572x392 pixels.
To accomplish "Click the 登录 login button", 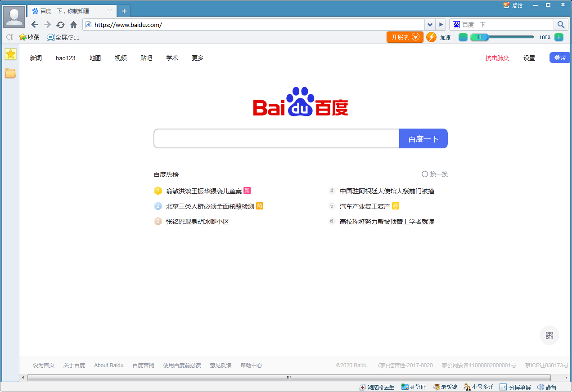I will click(560, 58).
